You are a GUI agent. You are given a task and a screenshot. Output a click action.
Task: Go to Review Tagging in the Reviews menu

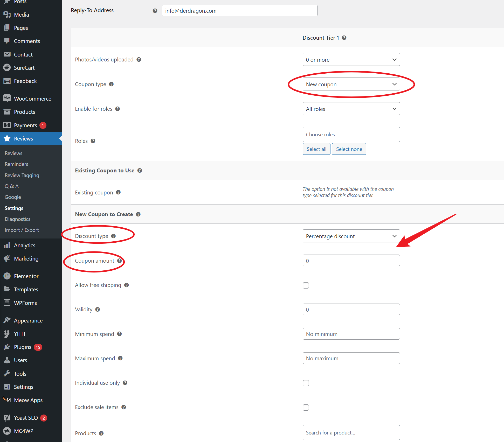tap(22, 175)
